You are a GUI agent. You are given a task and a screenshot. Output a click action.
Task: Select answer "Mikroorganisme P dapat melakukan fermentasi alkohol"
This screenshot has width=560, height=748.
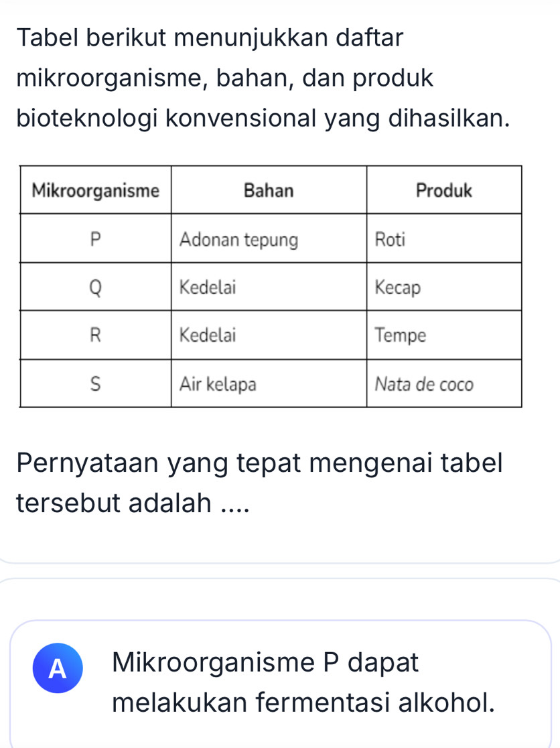coord(304,684)
